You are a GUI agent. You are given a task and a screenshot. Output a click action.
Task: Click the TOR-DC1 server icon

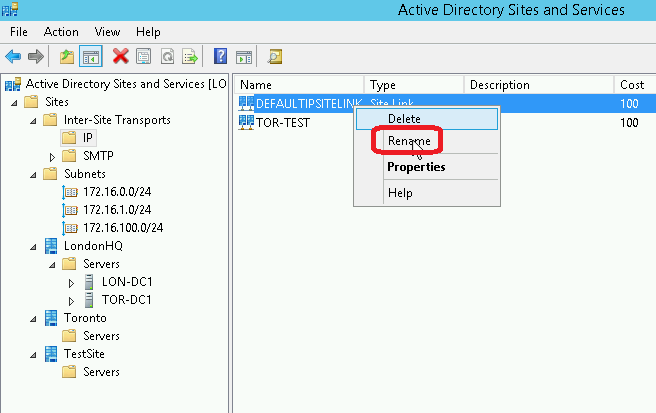coord(89,300)
